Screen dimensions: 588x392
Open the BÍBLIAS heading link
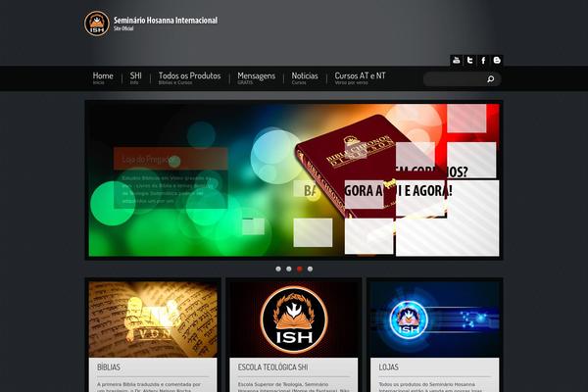click(x=109, y=367)
